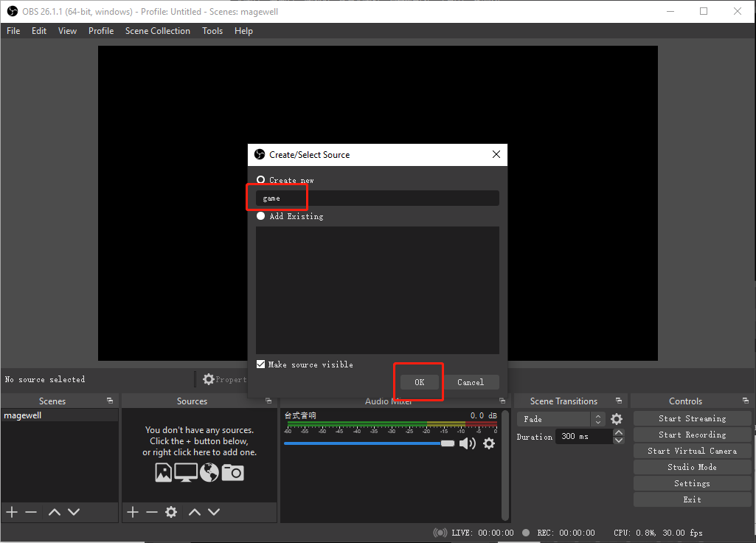Select the Add Existing radio button
This screenshot has height=543, width=756.
(x=261, y=216)
